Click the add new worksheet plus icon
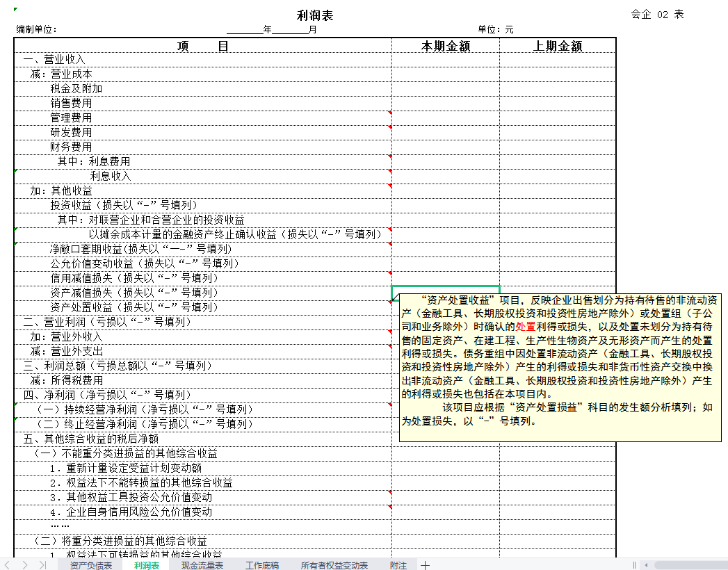The width and height of the screenshot is (728, 570). click(x=424, y=565)
